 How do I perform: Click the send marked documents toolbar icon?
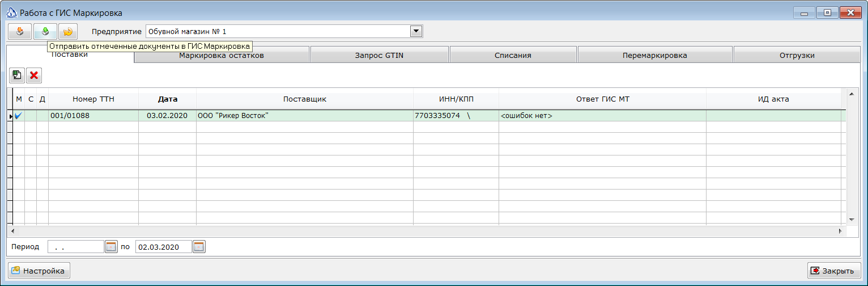45,32
